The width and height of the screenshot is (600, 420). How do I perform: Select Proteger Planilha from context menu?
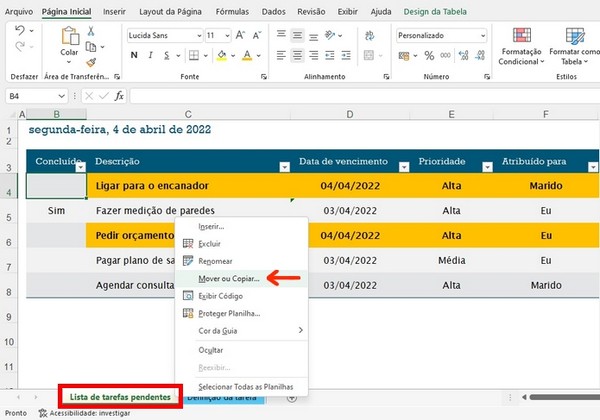click(x=231, y=313)
